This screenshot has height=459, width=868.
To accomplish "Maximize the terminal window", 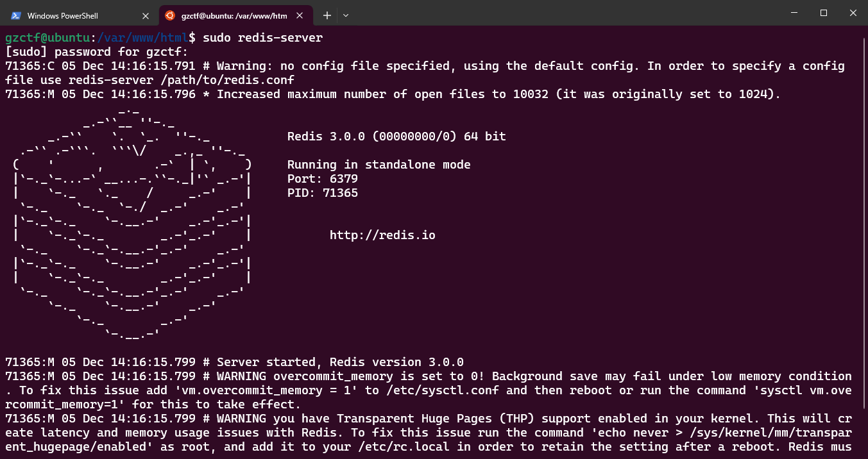I will [824, 13].
